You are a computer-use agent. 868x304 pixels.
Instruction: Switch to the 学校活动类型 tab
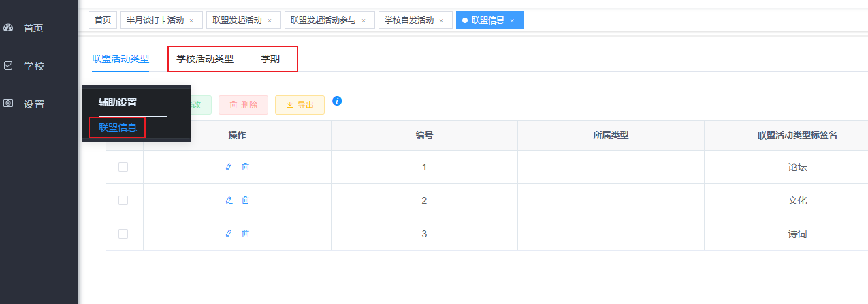pyautogui.click(x=205, y=59)
